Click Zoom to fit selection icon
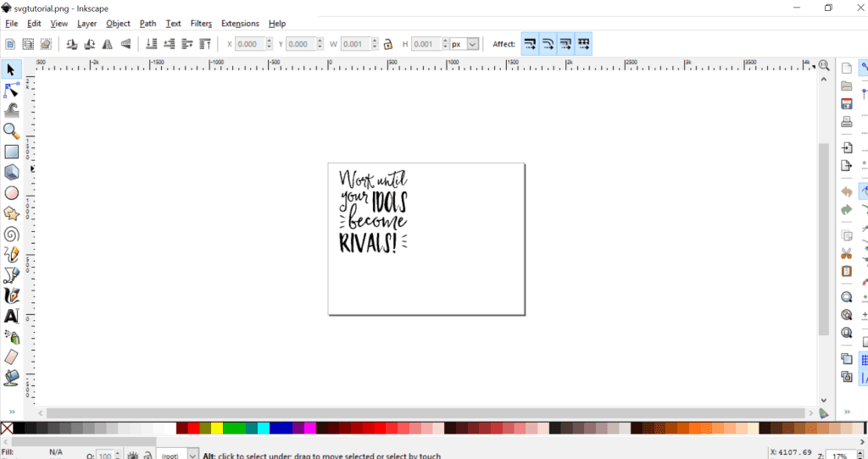Image resolution: width=868 pixels, height=459 pixels. [x=847, y=297]
